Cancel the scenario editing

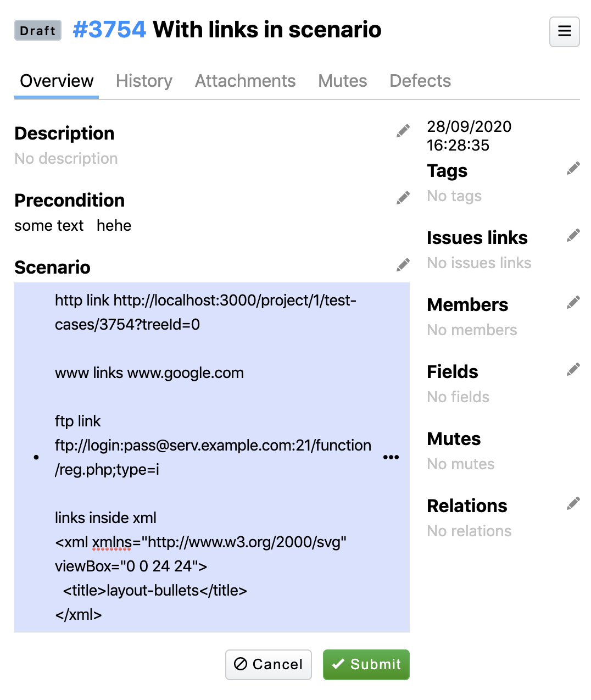coord(269,664)
